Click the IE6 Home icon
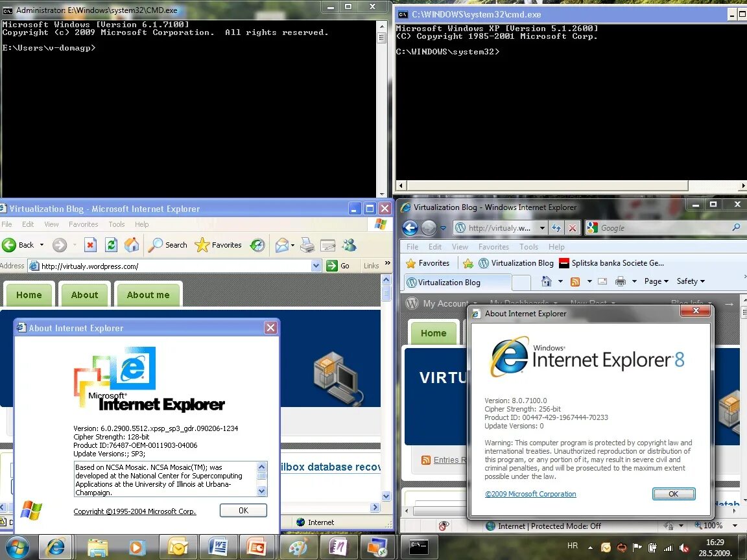The image size is (747, 560). pyautogui.click(x=132, y=245)
